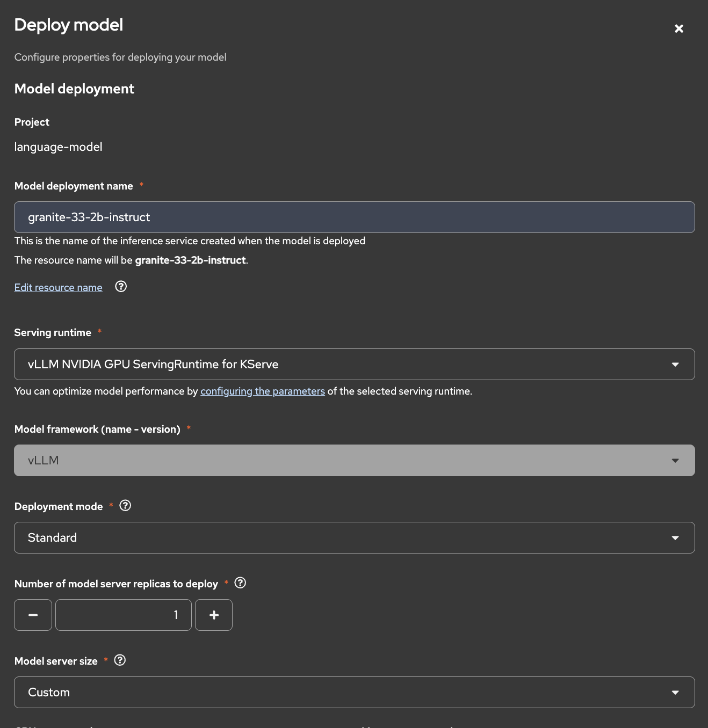Click the Serving runtime dropdown caret arrow

click(x=675, y=365)
